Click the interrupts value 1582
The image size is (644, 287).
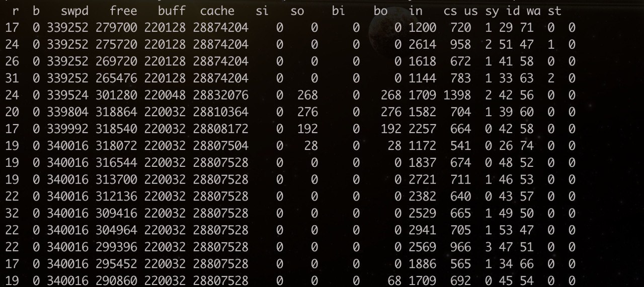[x=423, y=112]
